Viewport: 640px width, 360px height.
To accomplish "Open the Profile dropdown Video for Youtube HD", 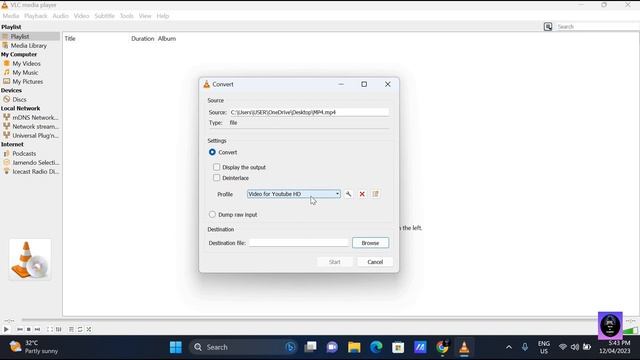I will (x=293, y=194).
